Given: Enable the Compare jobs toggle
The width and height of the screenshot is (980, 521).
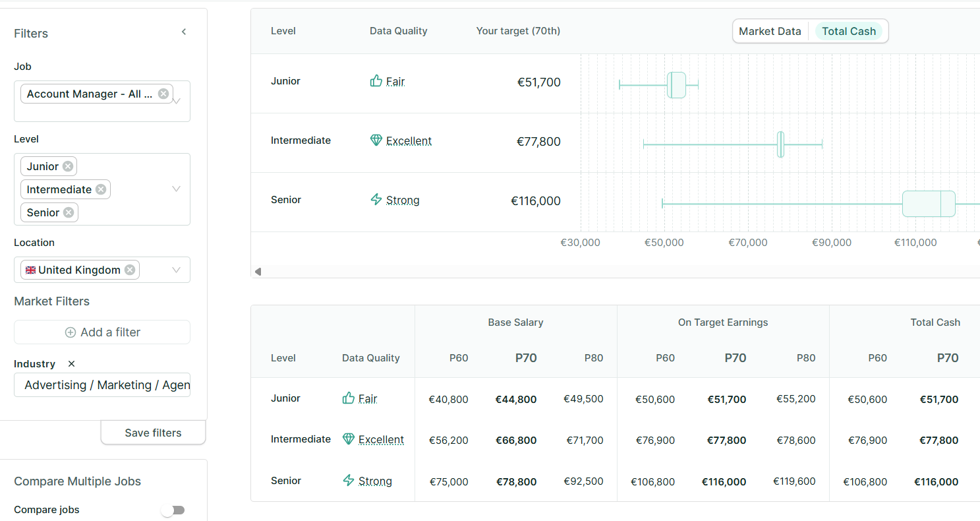Looking at the screenshot, I should 173,510.
